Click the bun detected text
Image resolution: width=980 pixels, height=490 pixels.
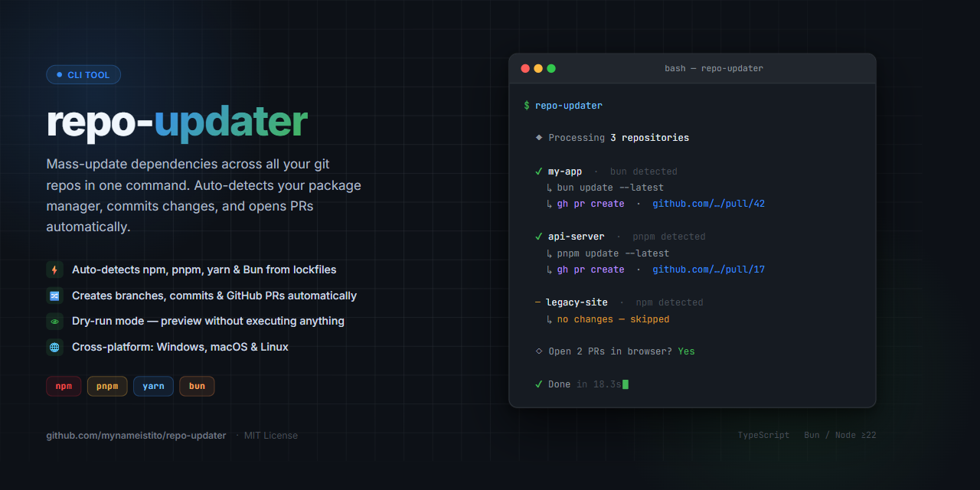click(644, 171)
